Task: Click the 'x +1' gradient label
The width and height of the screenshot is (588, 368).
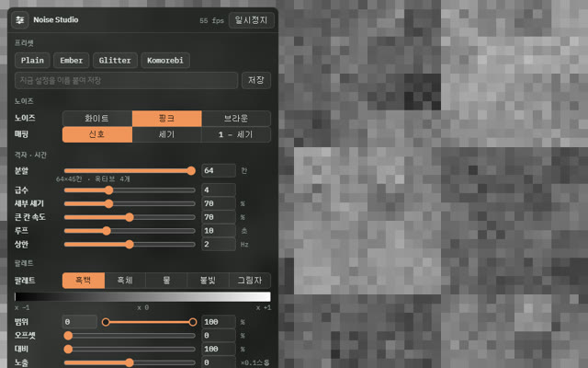Action: coord(264,308)
